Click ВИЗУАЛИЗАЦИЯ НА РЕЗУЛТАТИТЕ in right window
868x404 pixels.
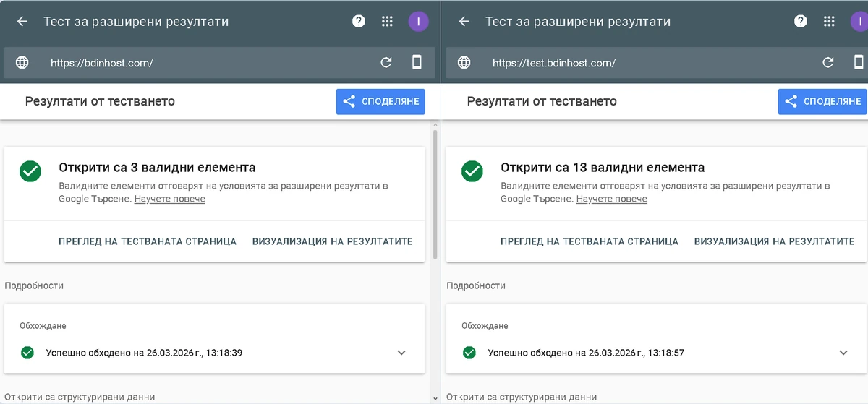pyautogui.click(x=775, y=241)
